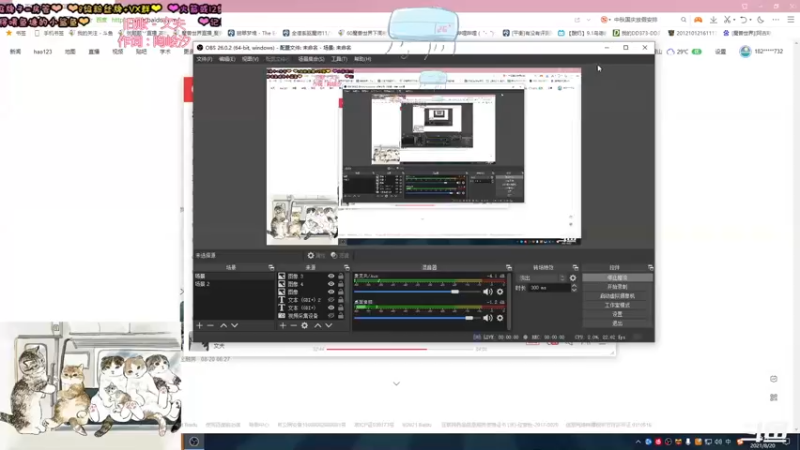
Task: Open source properties gear in Sources panel
Action: pos(305,326)
